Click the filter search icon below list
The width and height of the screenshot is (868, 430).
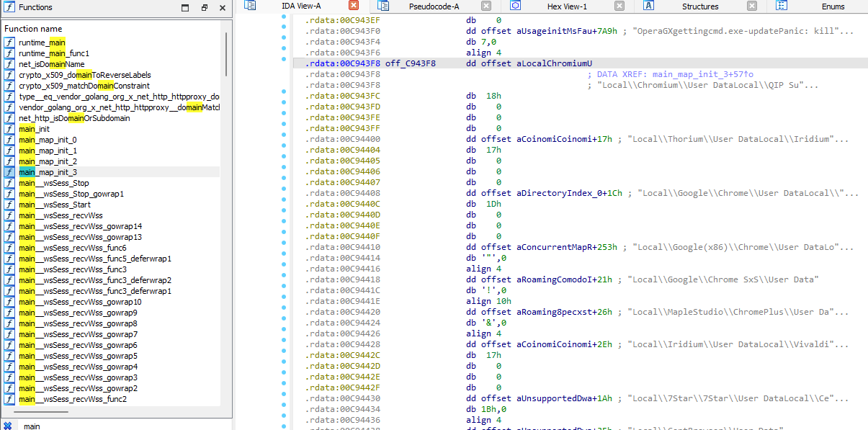tap(8, 426)
